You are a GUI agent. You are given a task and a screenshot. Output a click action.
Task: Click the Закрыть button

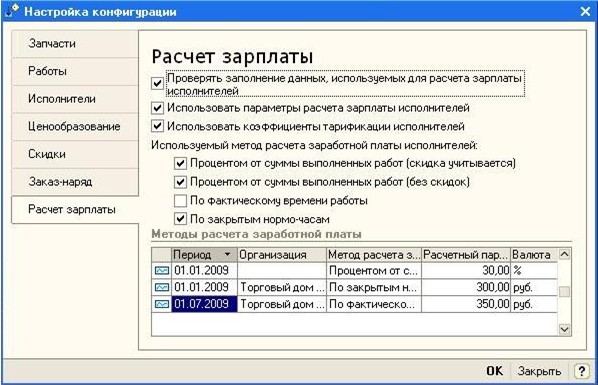(x=539, y=371)
